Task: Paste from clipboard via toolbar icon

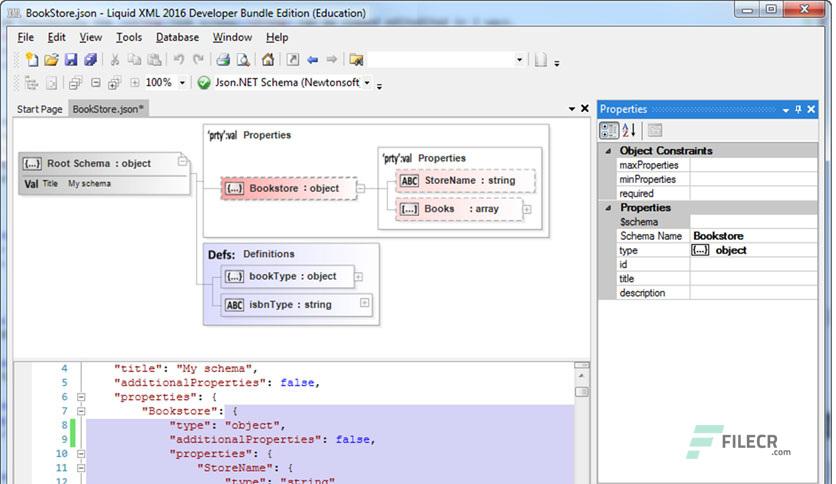Action: pos(154,60)
